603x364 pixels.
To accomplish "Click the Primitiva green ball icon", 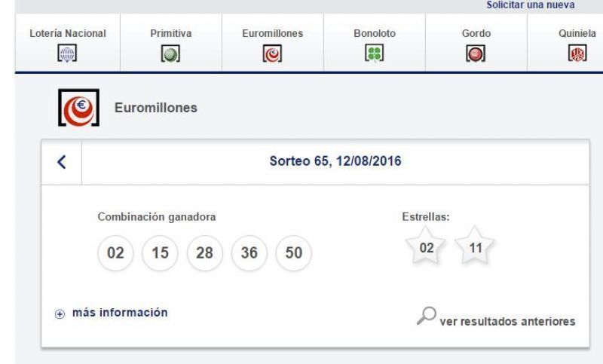I will [x=170, y=54].
